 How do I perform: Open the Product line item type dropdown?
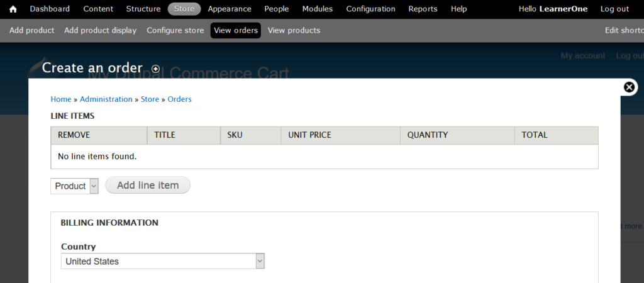(x=74, y=186)
